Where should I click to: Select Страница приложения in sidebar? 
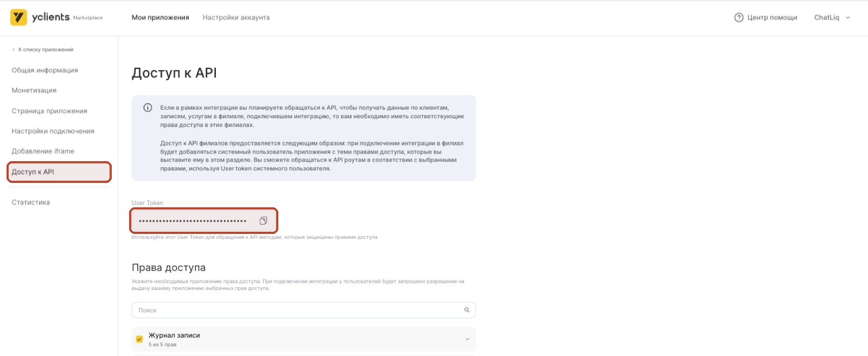49,111
